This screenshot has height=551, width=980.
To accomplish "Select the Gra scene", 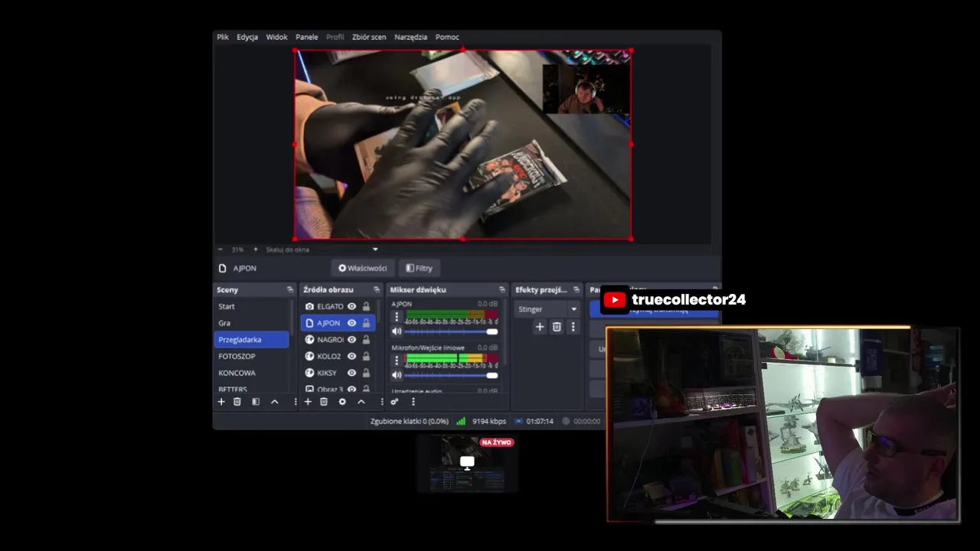I will point(252,323).
